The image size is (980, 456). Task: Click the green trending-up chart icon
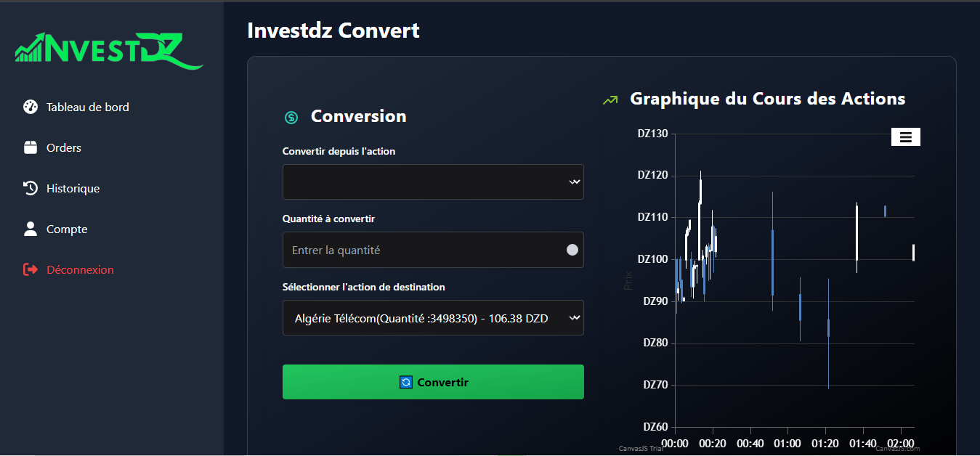click(610, 99)
